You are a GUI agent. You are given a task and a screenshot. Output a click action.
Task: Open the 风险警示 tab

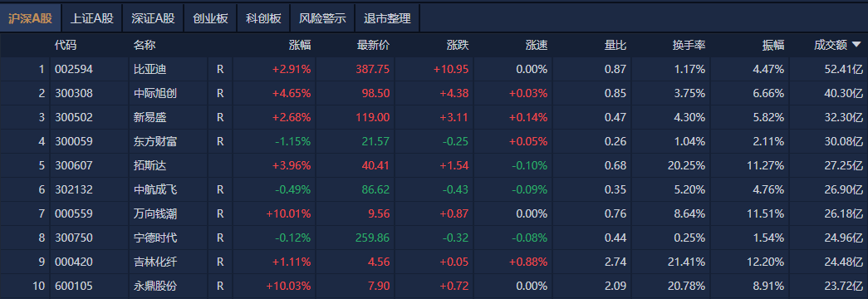(x=322, y=18)
